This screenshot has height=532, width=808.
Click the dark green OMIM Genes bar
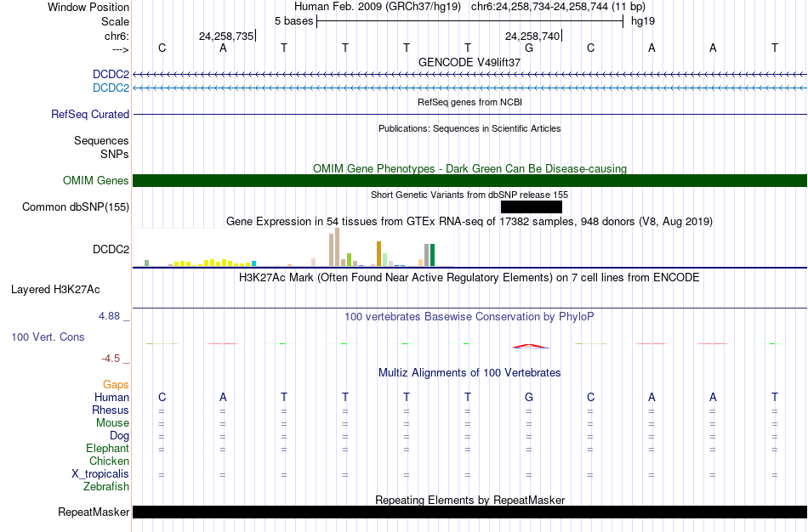(x=470, y=180)
